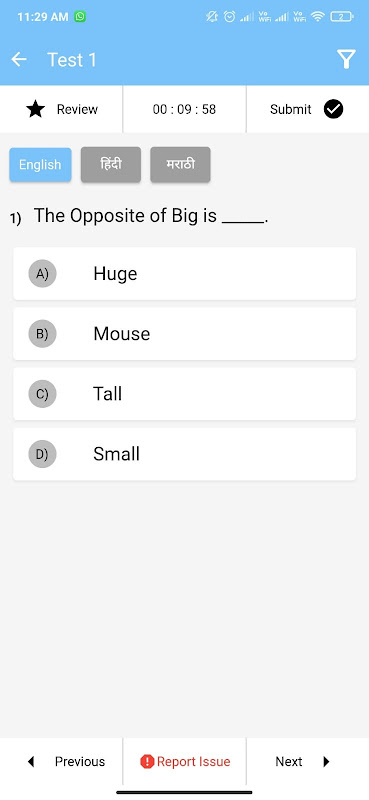Tap the back arrow beside Test 1
Image resolution: width=369 pixels, height=800 pixels.
point(19,60)
